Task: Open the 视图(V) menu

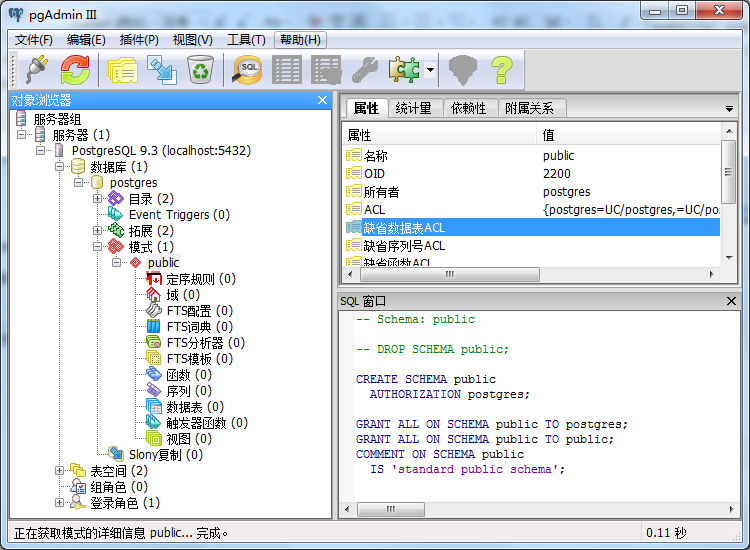Action: pyautogui.click(x=193, y=40)
